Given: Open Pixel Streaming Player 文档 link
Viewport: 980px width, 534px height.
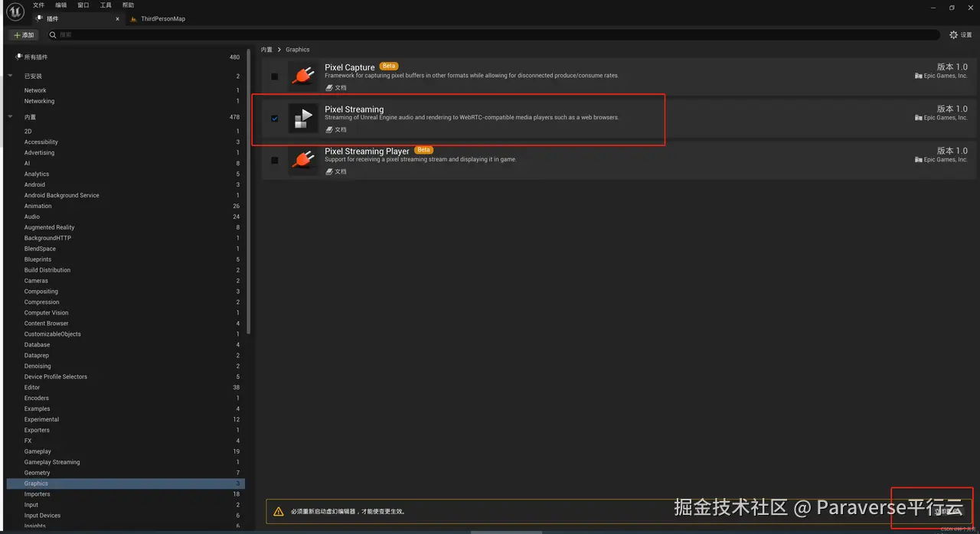Looking at the screenshot, I should click(x=336, y=171).
